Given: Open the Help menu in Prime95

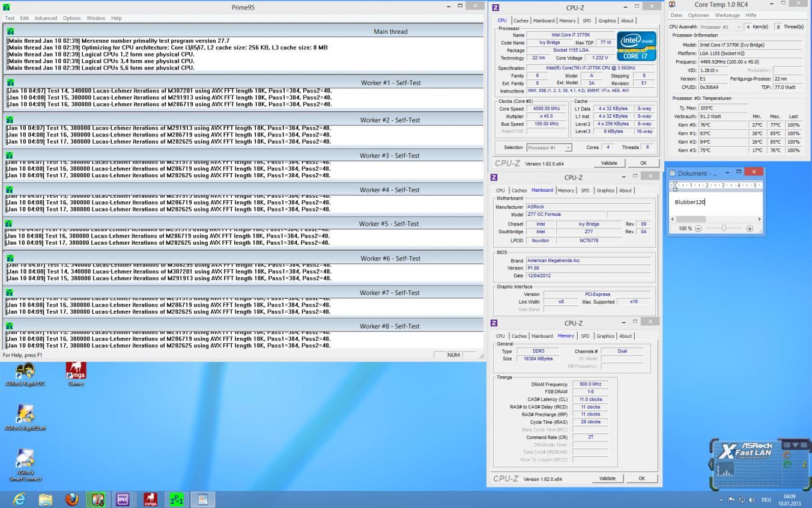Looking at the screenshot, I should (116, 18).
